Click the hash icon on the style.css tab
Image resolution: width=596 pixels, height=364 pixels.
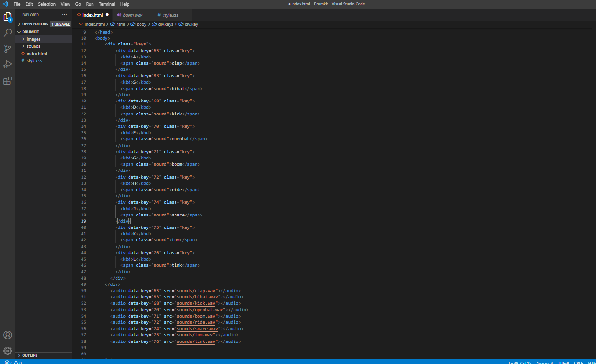[159, 15]
